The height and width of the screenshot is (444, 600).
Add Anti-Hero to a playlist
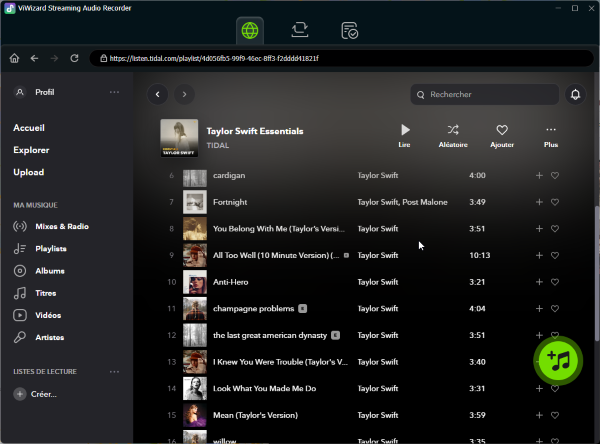(539, 282)
